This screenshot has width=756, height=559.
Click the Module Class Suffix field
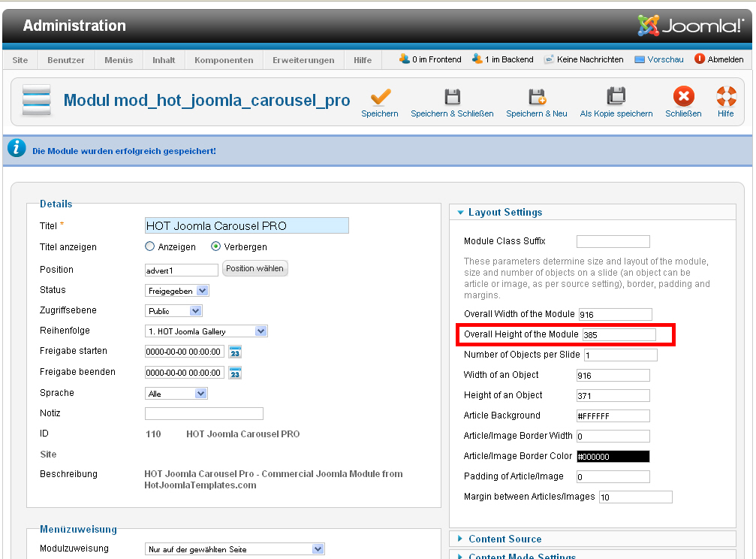pos(613,241)
